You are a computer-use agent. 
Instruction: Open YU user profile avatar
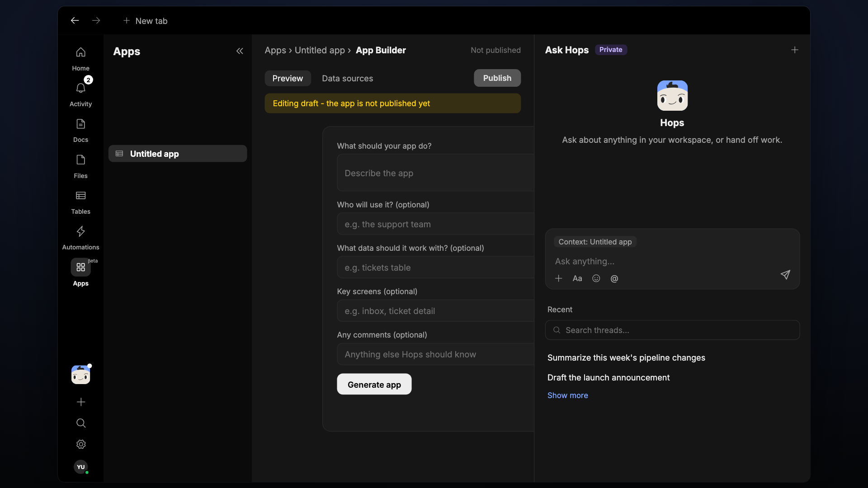[81, 467]
